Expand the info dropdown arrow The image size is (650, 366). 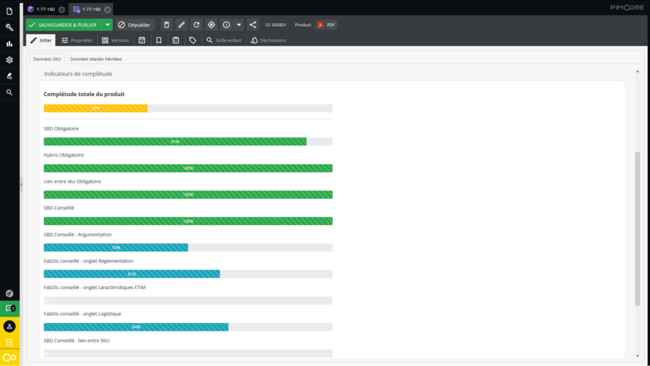(x=239, y=25)
